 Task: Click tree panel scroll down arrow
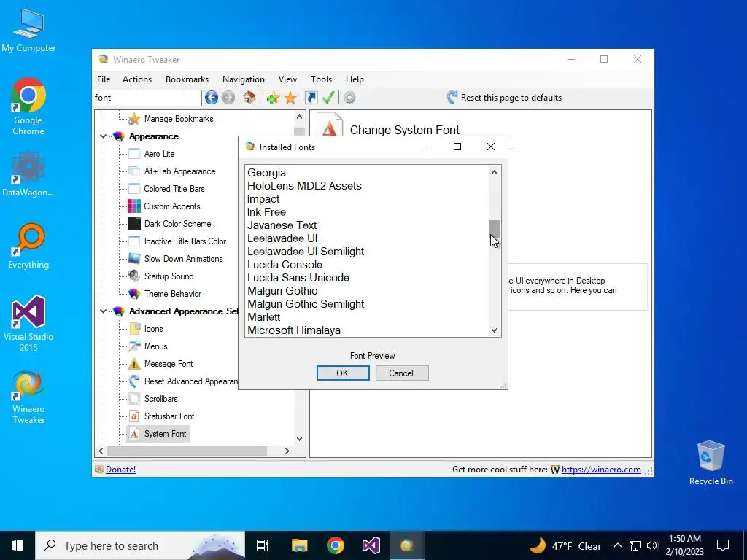(x=299, y=438)
